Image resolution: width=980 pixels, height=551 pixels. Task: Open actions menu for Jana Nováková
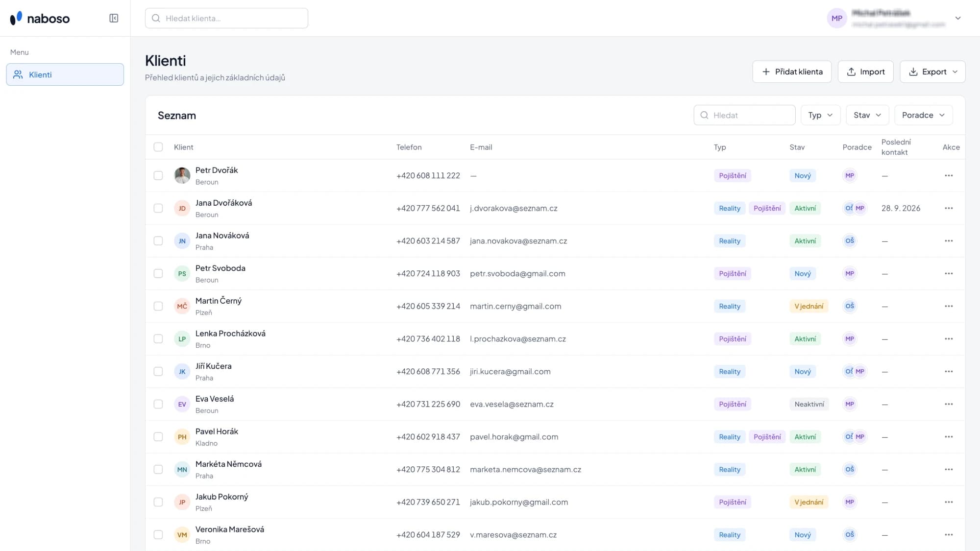pyautogui.click(x=949, y=241)
